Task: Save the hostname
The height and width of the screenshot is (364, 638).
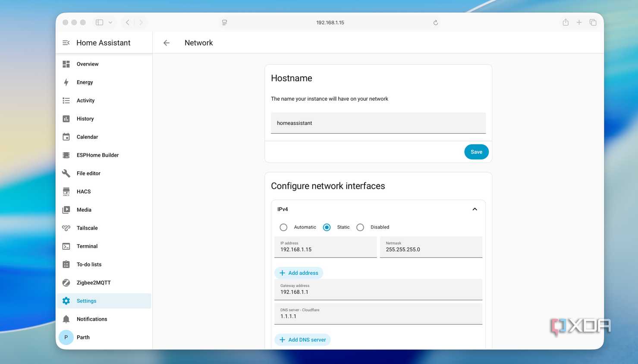Action: point(476,152)
